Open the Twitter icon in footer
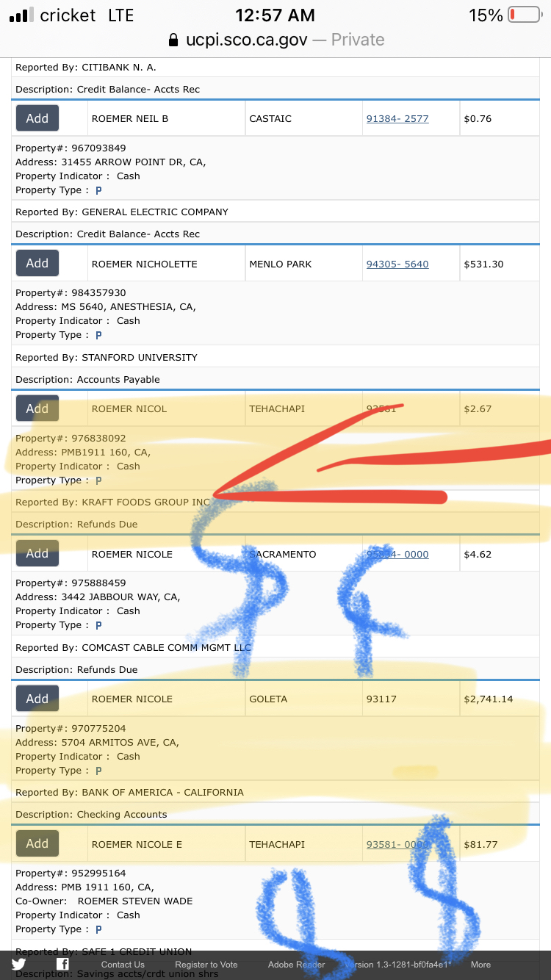Viewport: 551px width, 980px height. (x=18, y=965)
